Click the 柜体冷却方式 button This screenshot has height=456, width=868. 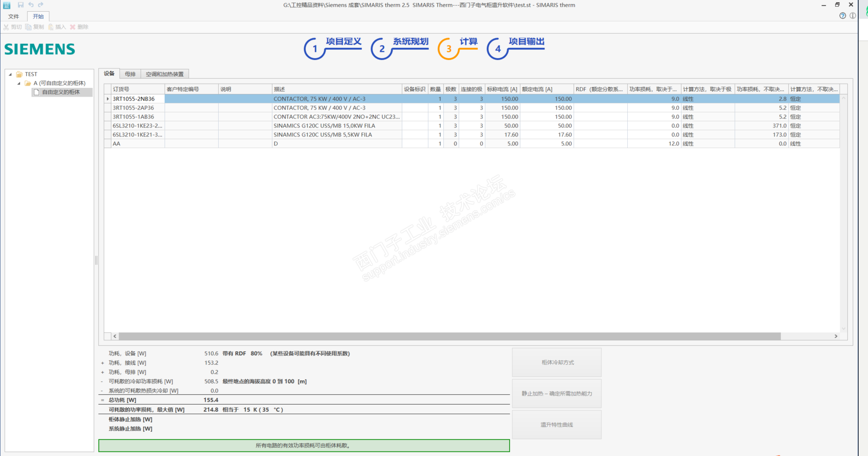557,362
